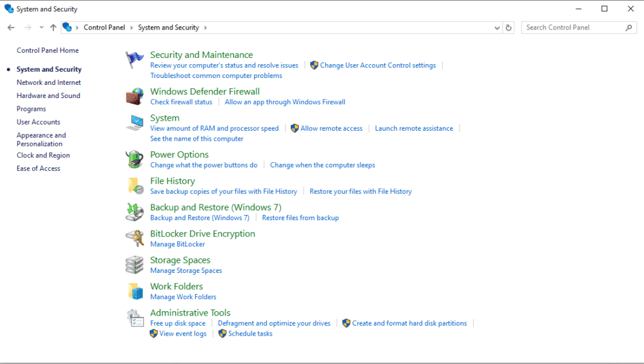Check firewall status
This screenshot has height=364, width=644.
[181, 102]
